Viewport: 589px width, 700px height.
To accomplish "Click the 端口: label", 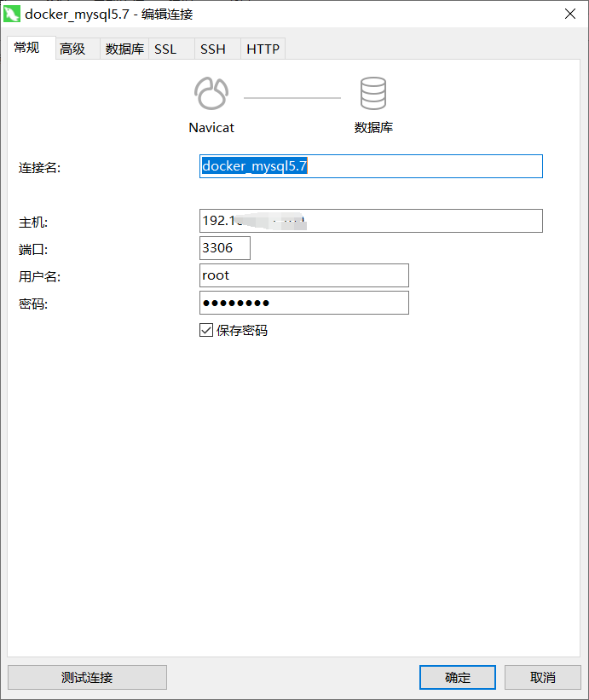I will (33, 250).
